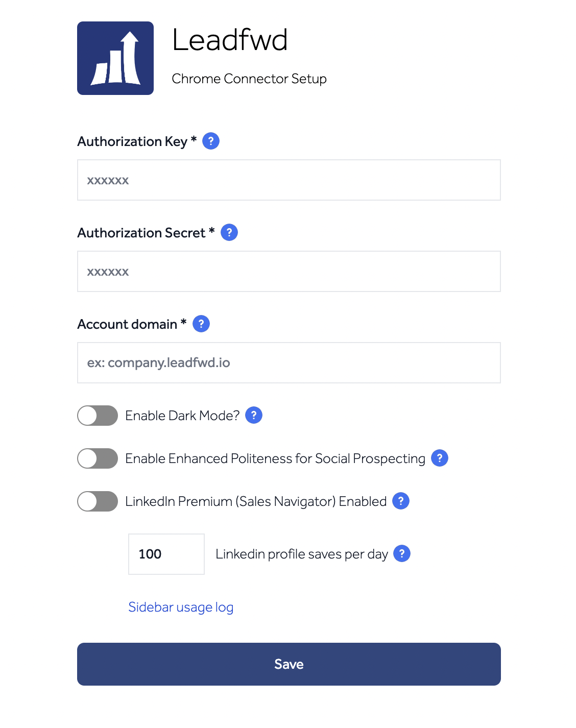Open the Sidebar usage log link
The width and height of the screenshot is (576, 728).
tap(181, 607)
